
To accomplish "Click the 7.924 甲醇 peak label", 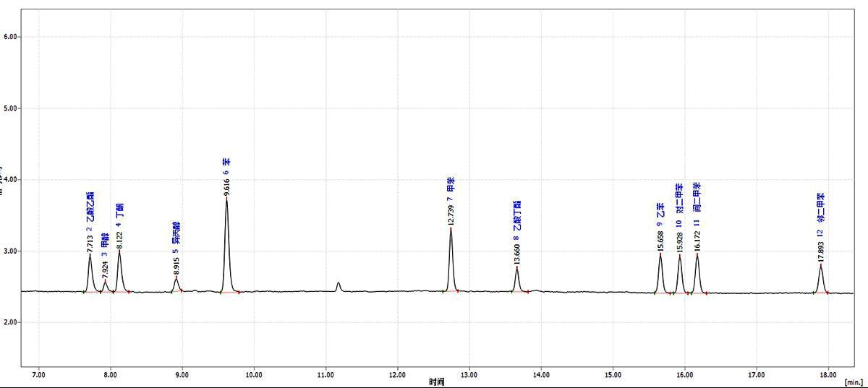I will point(105,256).
